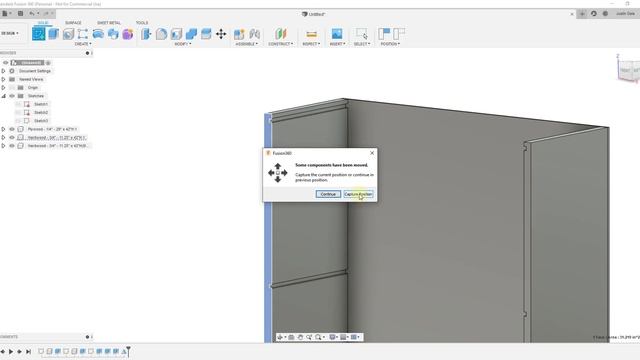Collapse the Sketches folder
640x360 pixels.
tap(3, 96)
